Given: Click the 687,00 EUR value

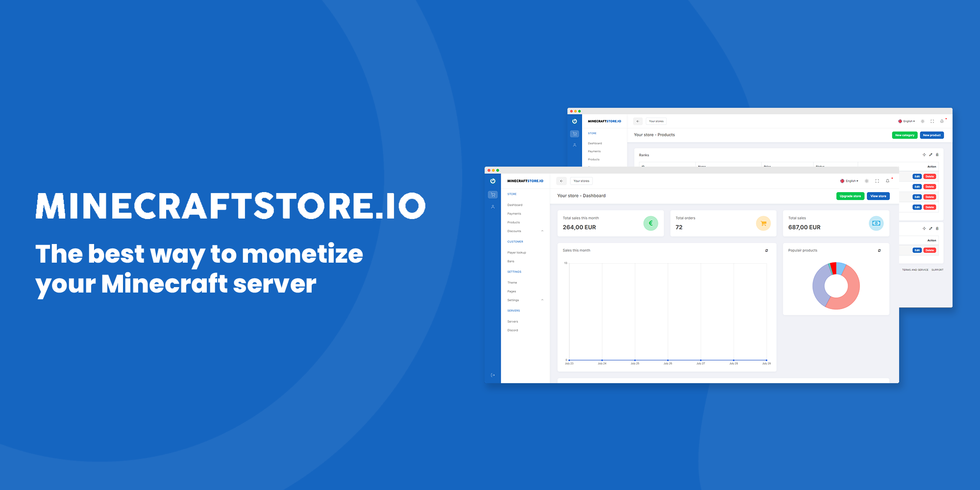Looking at the screenshot, I should (x=804, y=227).
